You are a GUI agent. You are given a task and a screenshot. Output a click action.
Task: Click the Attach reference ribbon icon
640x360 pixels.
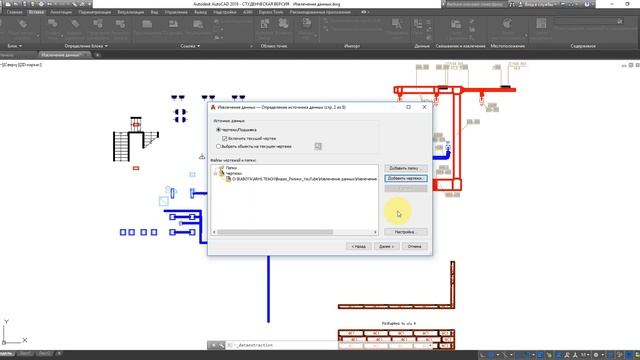(x=147, y=24)
